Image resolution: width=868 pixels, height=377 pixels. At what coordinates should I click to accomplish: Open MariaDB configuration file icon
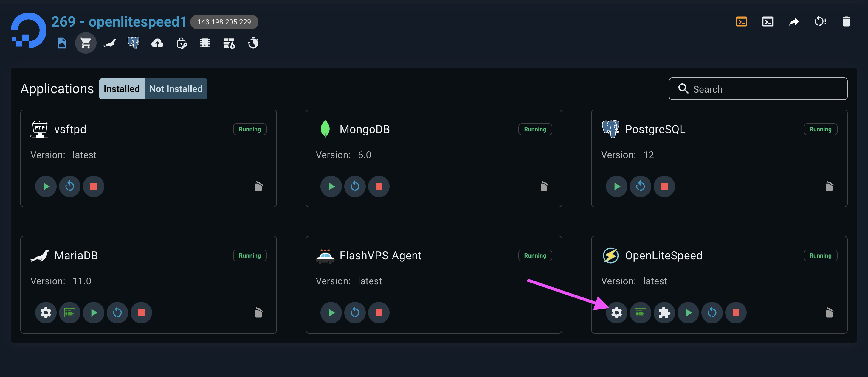coord(69,313)
